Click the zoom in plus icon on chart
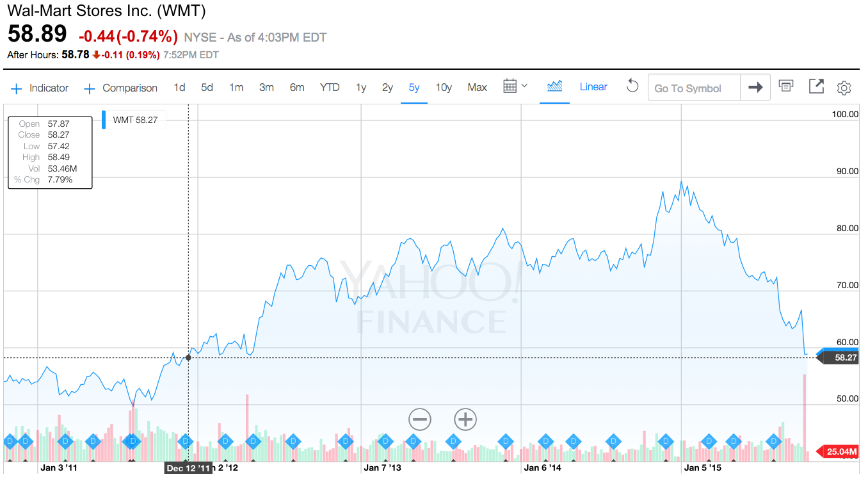868x479 pixels. point(465,420)
